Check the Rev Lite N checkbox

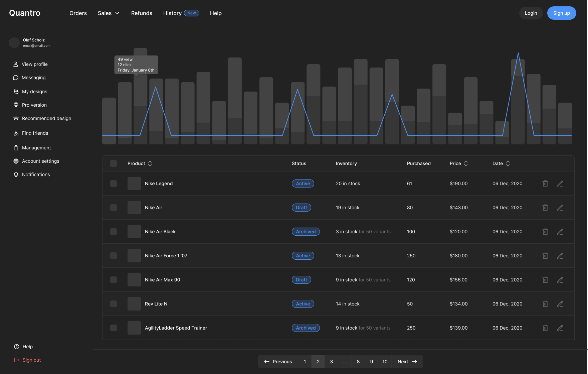pyautogui.click(x=114, y=304)
